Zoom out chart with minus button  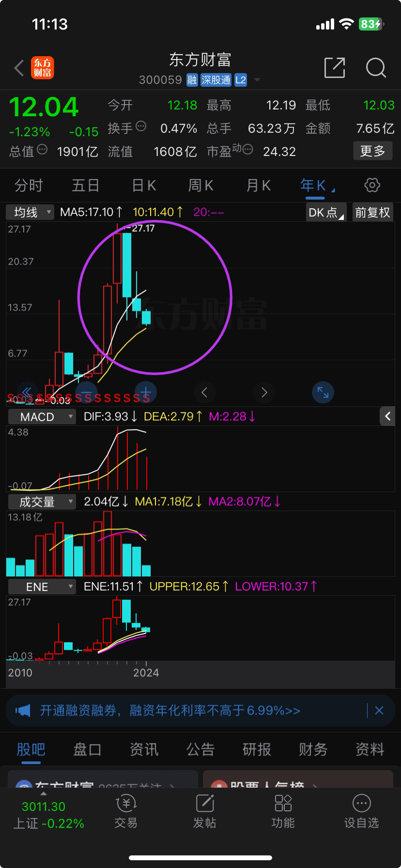(87, 392)
